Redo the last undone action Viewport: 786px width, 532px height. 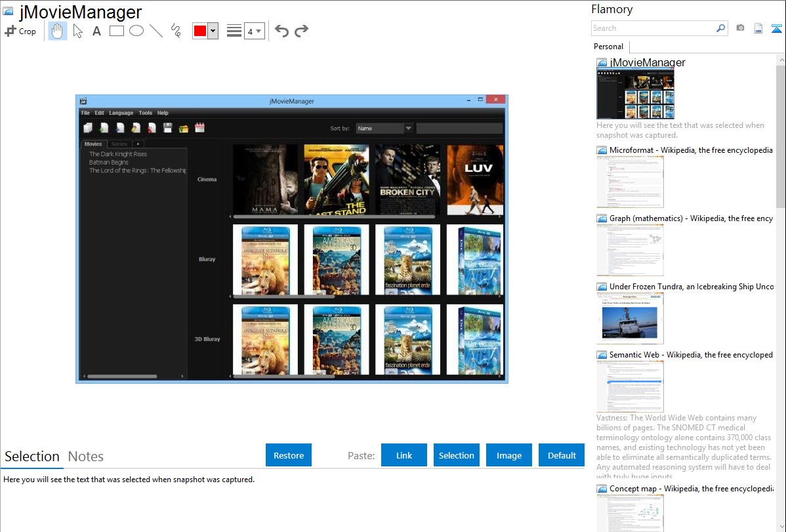(301, 31)
